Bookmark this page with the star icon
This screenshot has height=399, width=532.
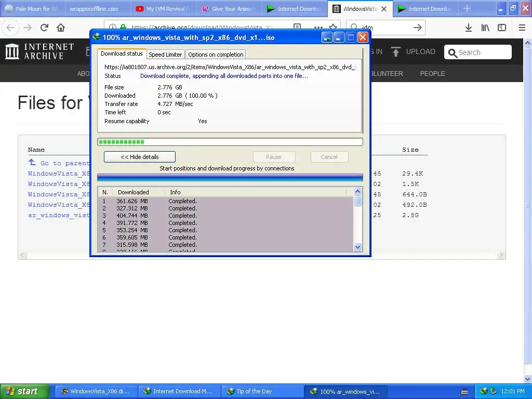point(333,27)
